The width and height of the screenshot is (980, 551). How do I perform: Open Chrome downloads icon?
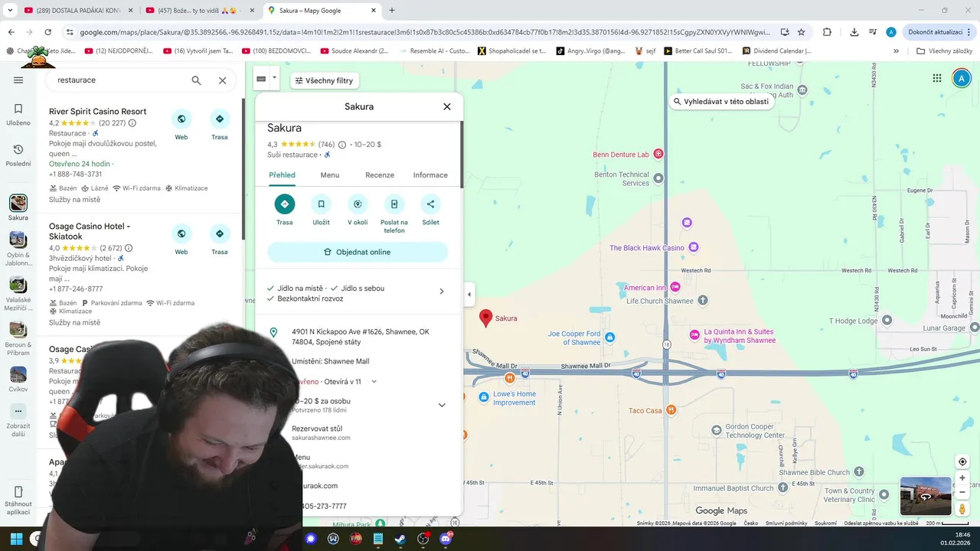(854, 32)
